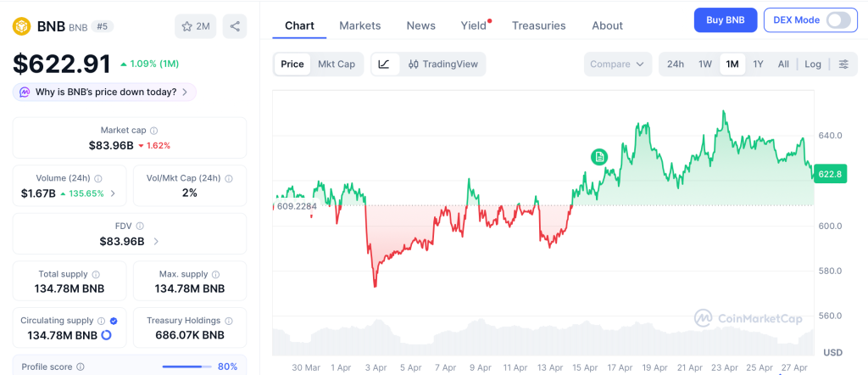The width and height of the screenshot is (868, 375).
Task: Click the Market cap info icon
Action: [153, 131]
